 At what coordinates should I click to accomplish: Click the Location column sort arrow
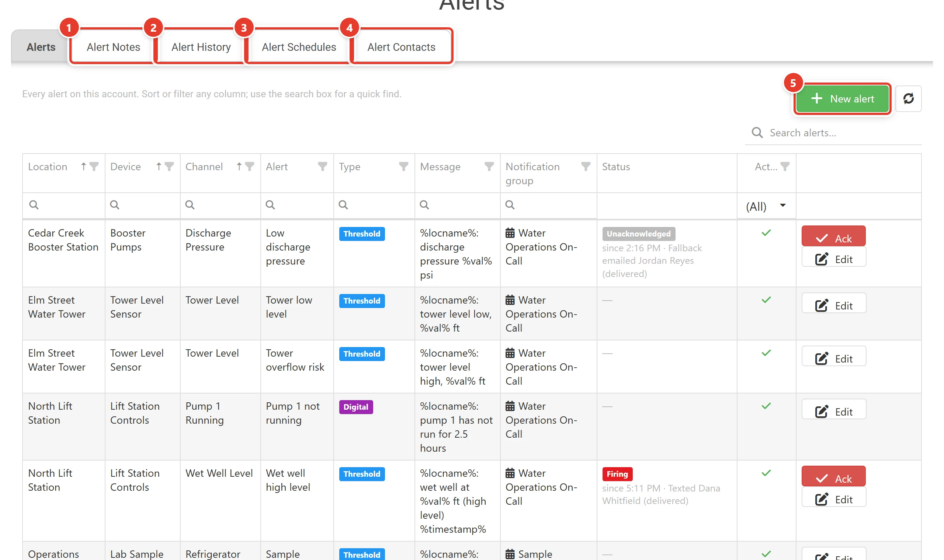coord(83,167)
